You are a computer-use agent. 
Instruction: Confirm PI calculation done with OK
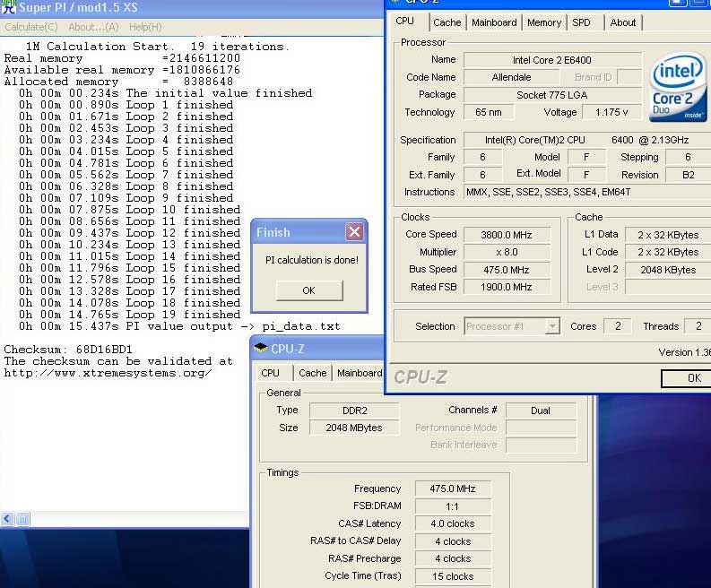click(308, 290)
